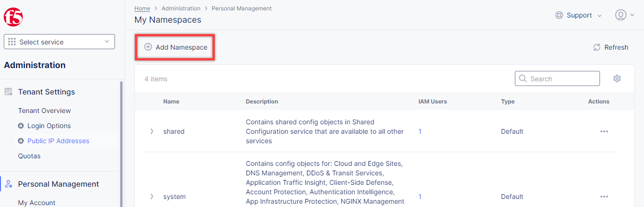Open the user account avatar menu
644x207 pixels.
coord(624,15)
